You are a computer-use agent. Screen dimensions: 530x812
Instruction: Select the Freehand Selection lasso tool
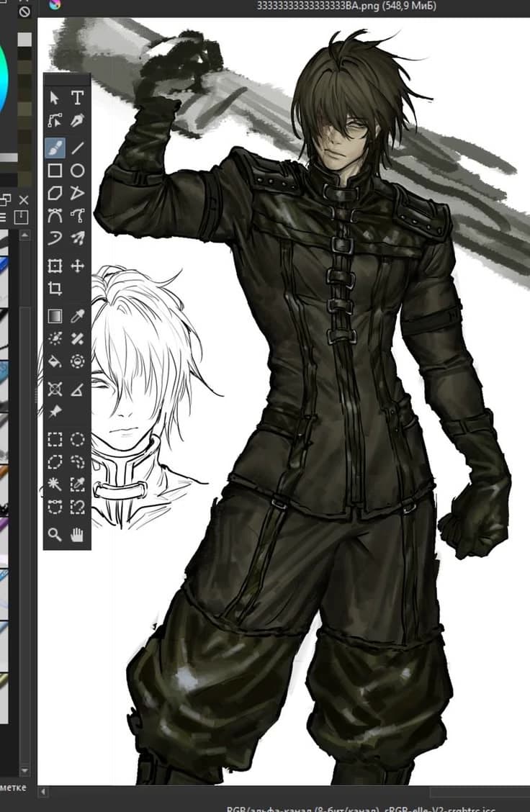[77, 462]
